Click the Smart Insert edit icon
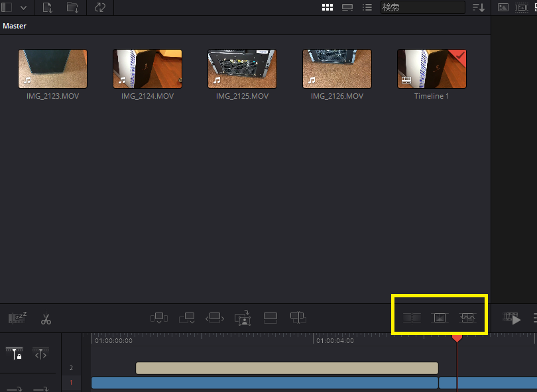 (159, 318)
